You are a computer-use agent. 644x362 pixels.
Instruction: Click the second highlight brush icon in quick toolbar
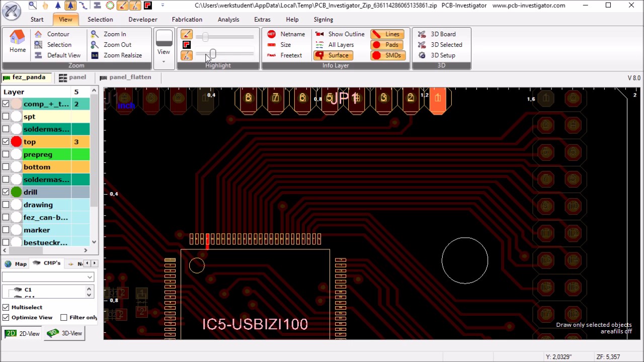[135, 6]
